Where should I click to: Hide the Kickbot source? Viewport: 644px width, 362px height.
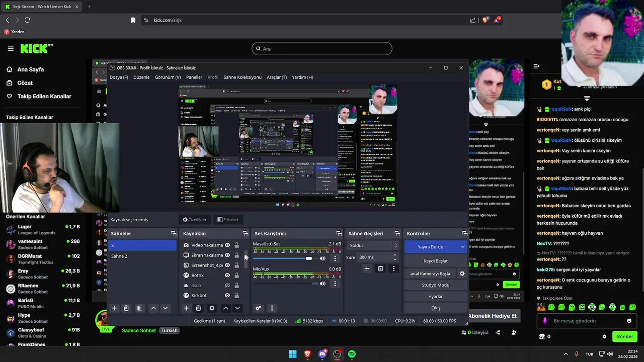coord(227,296)
